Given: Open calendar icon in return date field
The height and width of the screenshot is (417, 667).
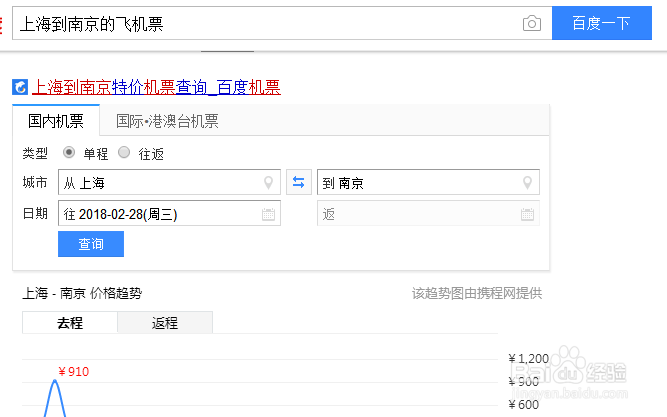Looking at the screenshot, I should click(x=527, y=214).
